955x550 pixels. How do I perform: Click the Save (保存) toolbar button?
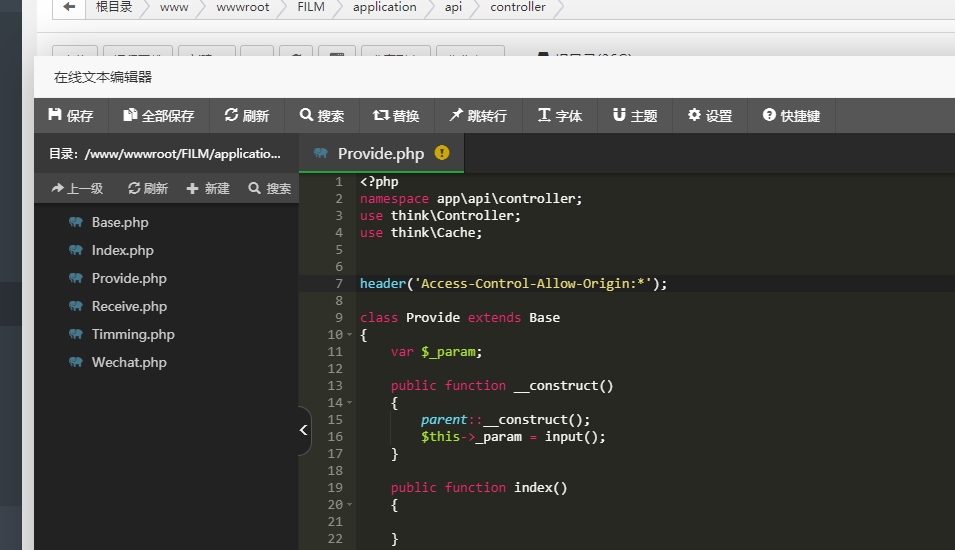(71, 116)
